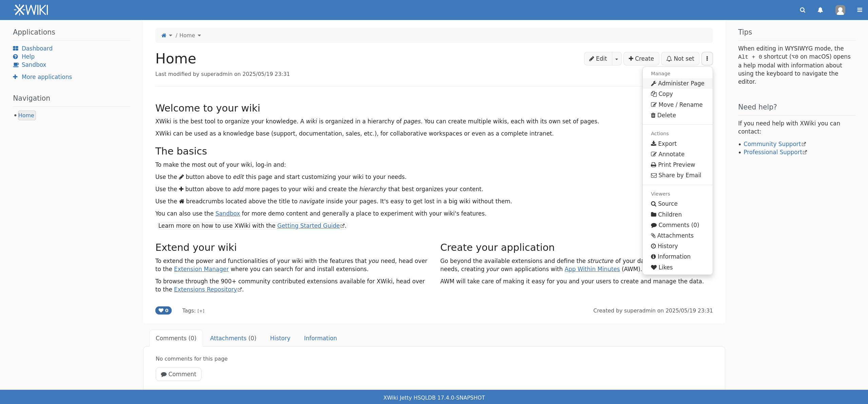868x404 pixels.
Task: Click the Help question mark icon
Action: point(16,57)
